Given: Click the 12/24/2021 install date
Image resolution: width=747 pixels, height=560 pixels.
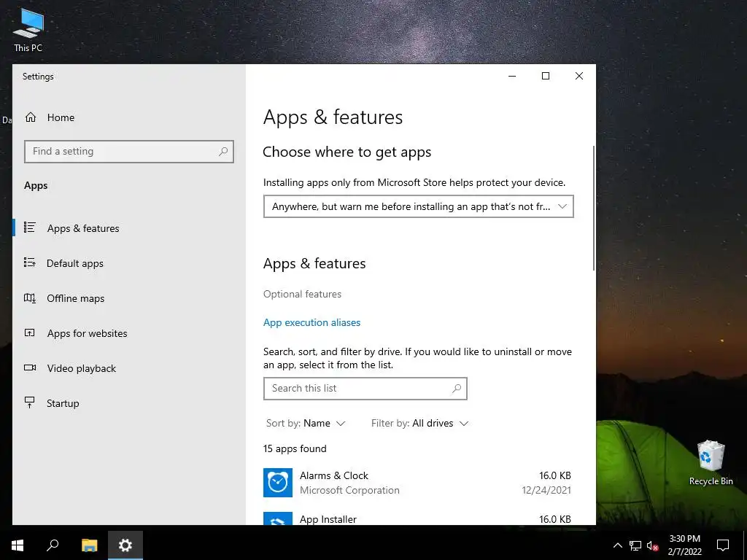Looking at the screenshot, I should [x=546, y=490].
